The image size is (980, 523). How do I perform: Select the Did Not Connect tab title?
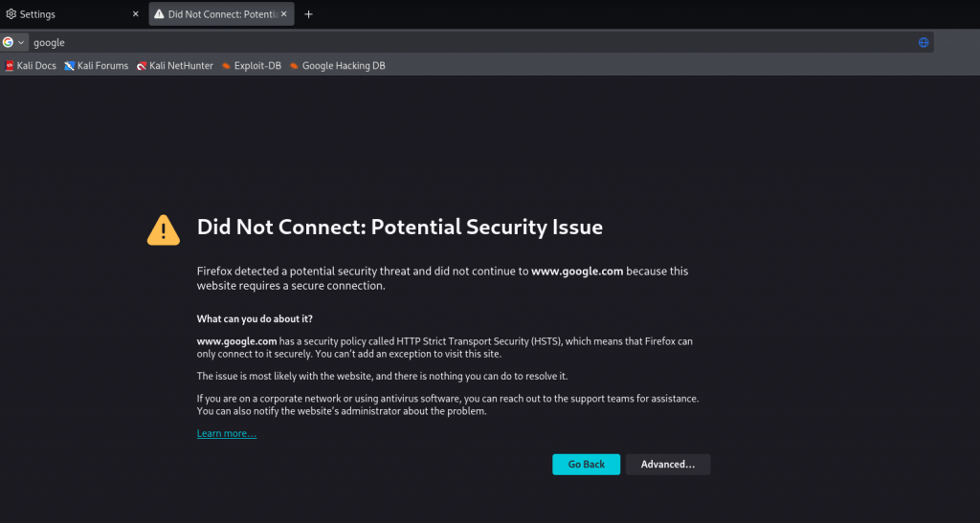(222, 14)
